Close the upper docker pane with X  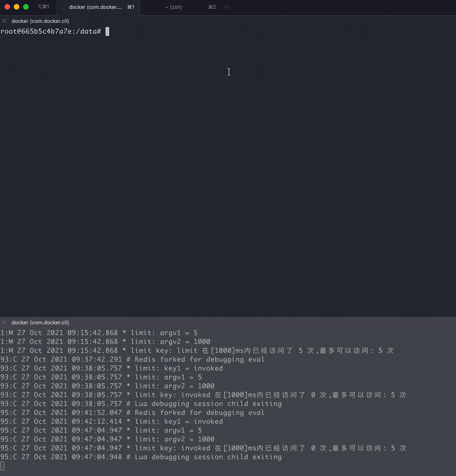click(4, 21)
